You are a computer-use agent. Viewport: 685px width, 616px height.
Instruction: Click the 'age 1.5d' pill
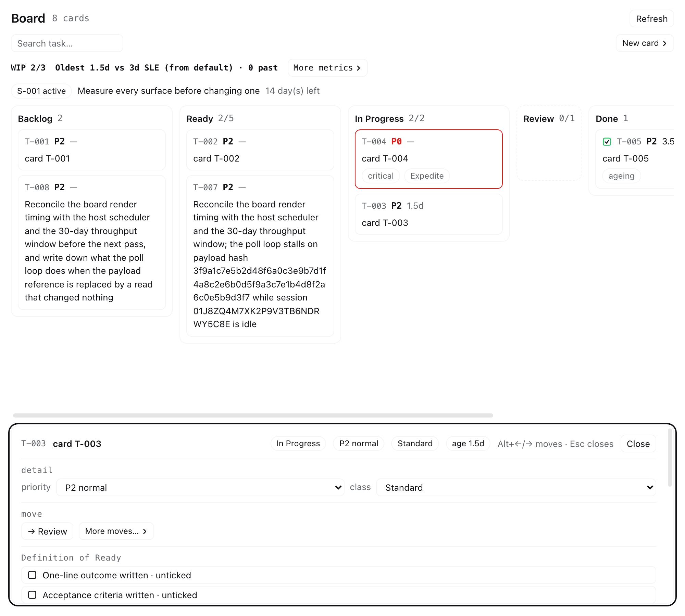pyautogui.click(x=468, y=444)
